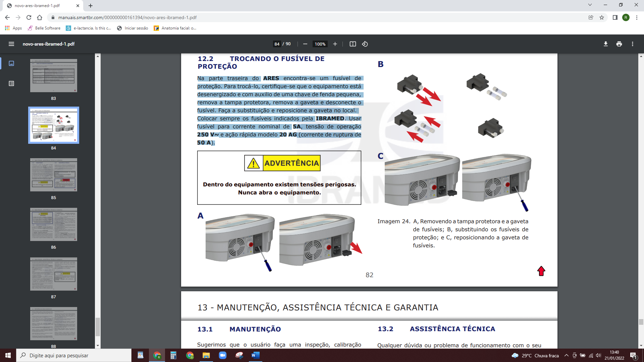Click the document scrollbar thumb
This screenshot has height=362, width=644.
pyautogui.click(x=641, y=322)
